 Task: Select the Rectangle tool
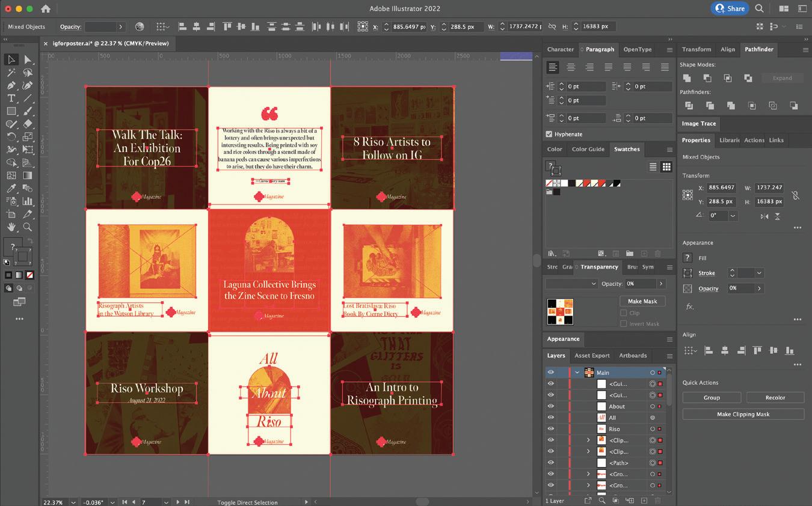click(11, 111)
